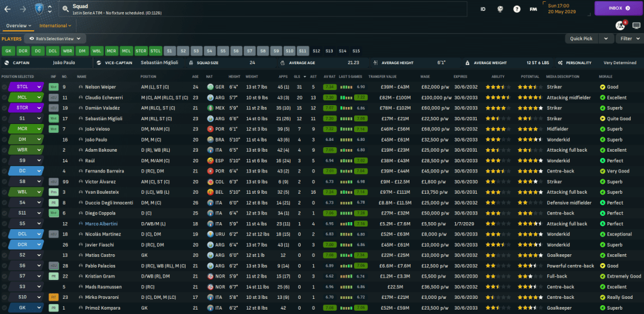Click the Quick Pick button
Image resolution: width=644 pixels, height=314 pixels.
pos(581,38)
